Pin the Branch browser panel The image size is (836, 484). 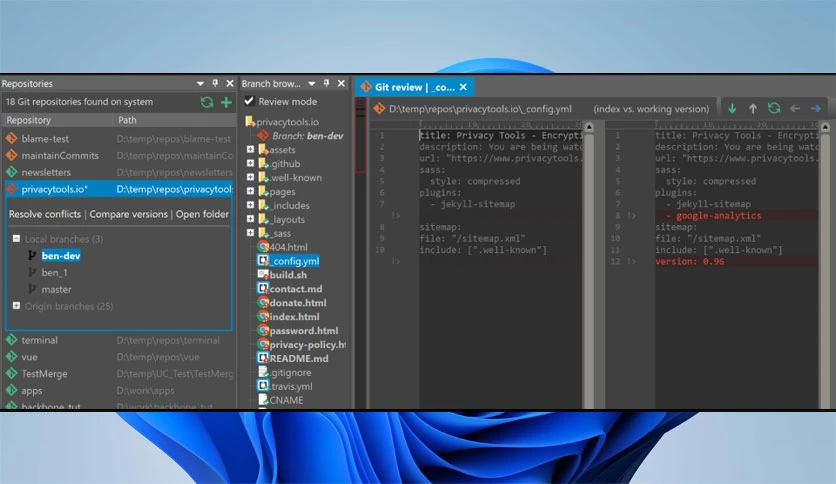pyautogui.click(x=326, y=83)
